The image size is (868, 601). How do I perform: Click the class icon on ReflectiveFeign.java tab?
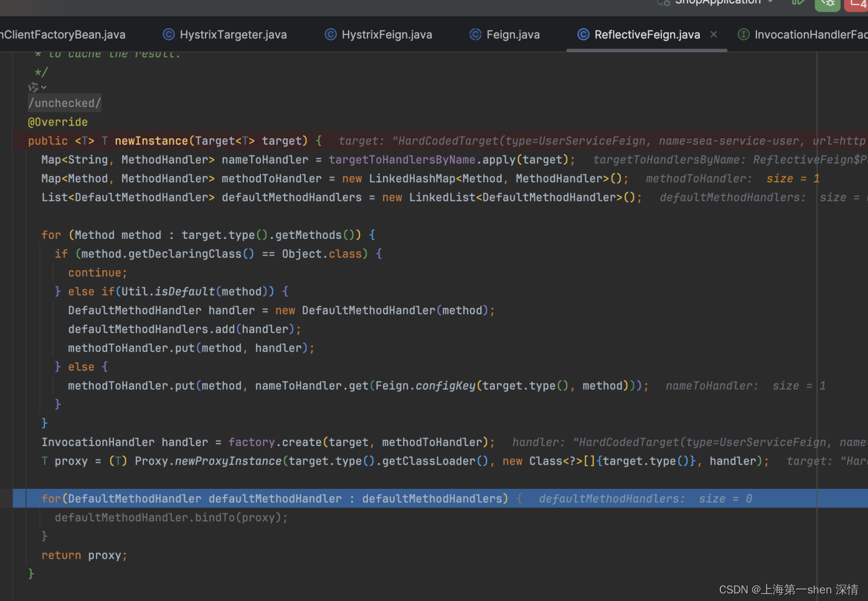tap(583, 35)
